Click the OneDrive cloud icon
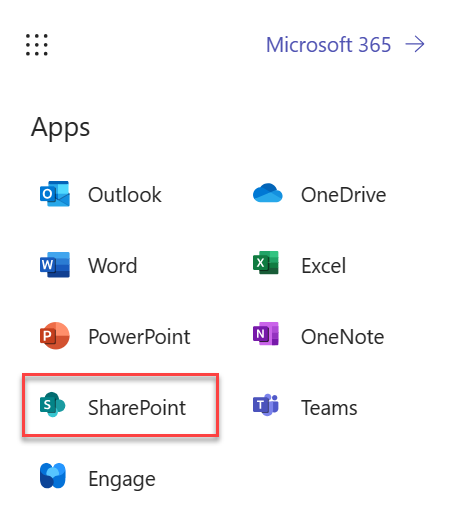 (267, 193)
